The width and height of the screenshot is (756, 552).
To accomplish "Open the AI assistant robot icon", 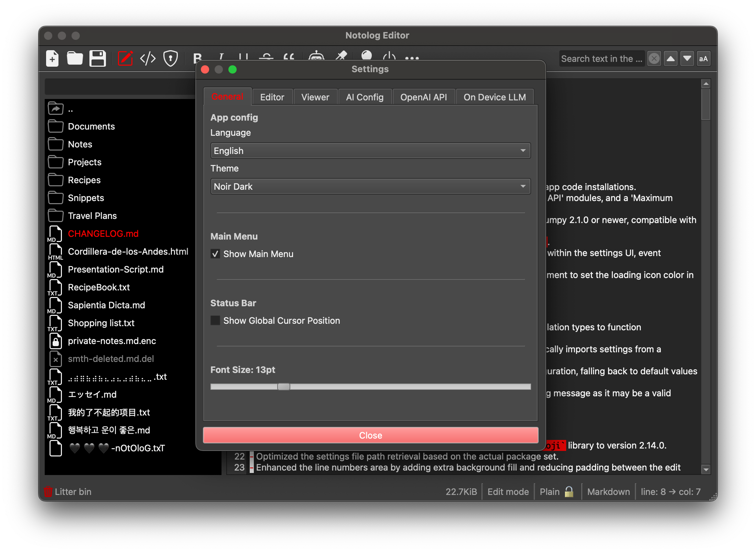I will click(316, 56).
